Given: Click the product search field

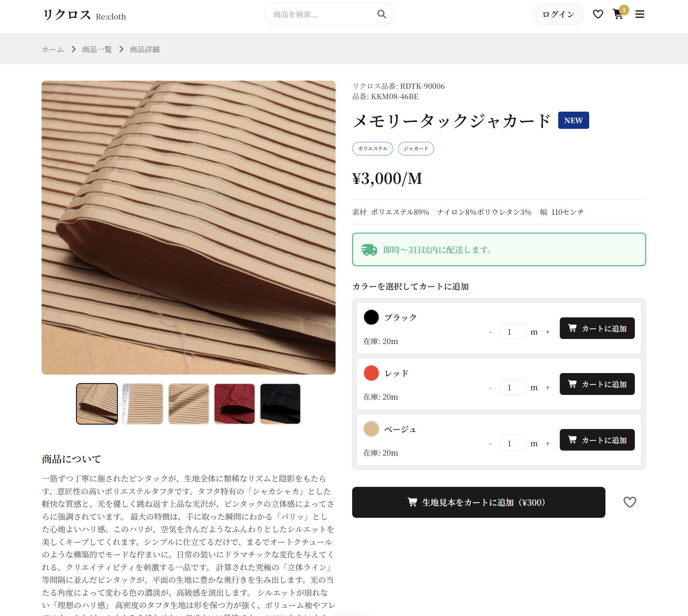Looking at the screenshot, I should coord(321,14).
